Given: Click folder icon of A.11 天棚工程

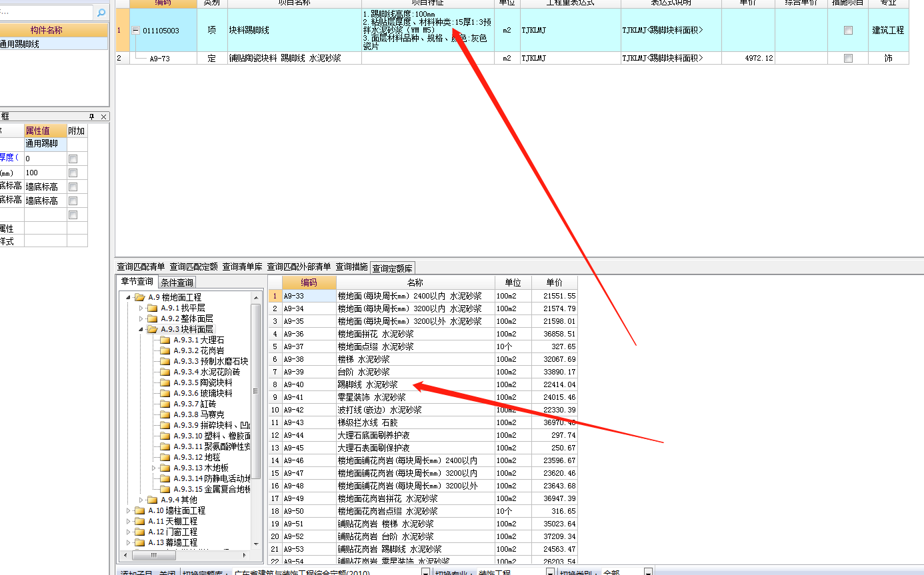Looking at the screenshot, I should (139, 521).
